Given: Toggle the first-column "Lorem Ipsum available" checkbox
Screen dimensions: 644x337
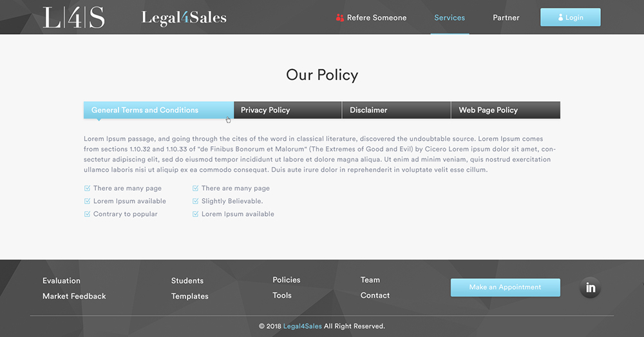Looking at the screenshot, I should [x=87, y=201].
